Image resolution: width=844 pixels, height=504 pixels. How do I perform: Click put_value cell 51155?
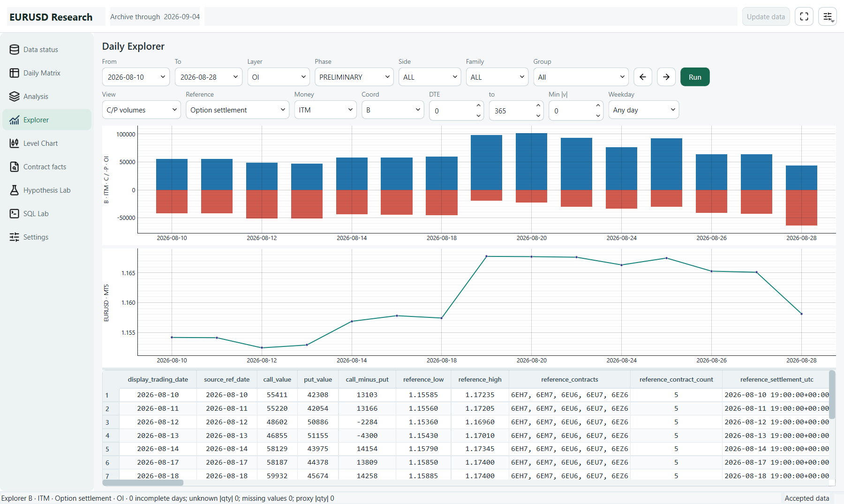click(x=318, y=436)
